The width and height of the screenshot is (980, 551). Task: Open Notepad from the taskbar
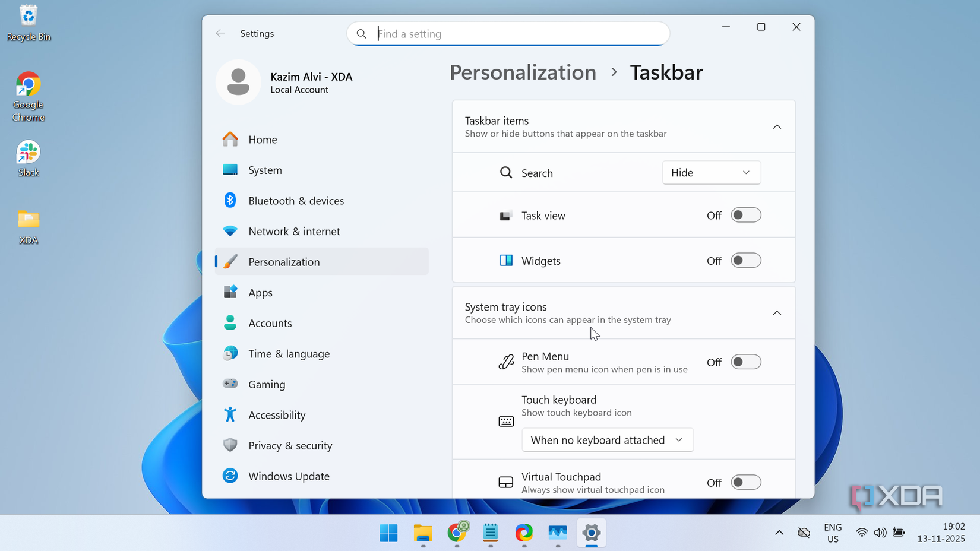[x=491, y=533]
